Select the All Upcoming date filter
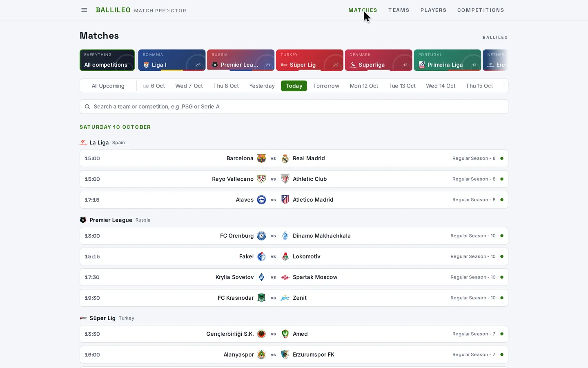The width and height of the screenshot is (588, 368). pos(108,86)
